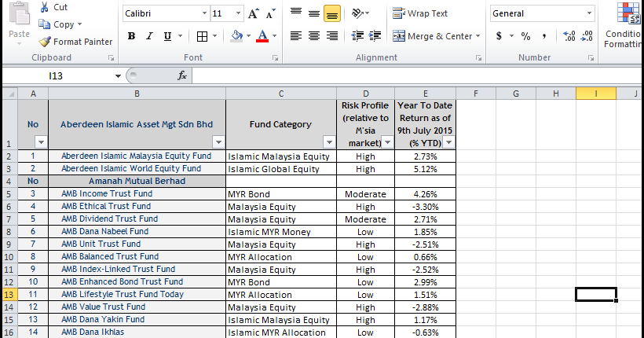Viewport: 644px width, 338px height.
Task: Open the Copy dropdown arrow
Action: pyautogui.click(x=79, y=24)
